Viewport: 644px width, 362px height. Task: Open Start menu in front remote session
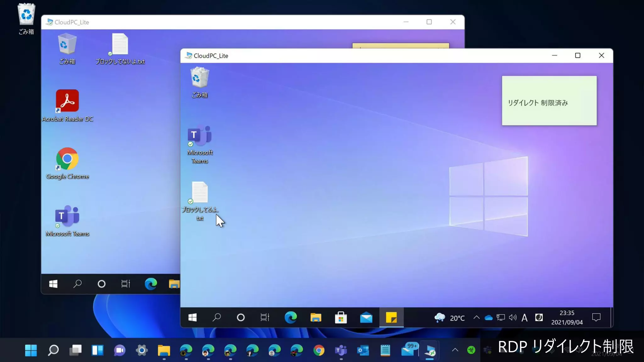(192, 318)
